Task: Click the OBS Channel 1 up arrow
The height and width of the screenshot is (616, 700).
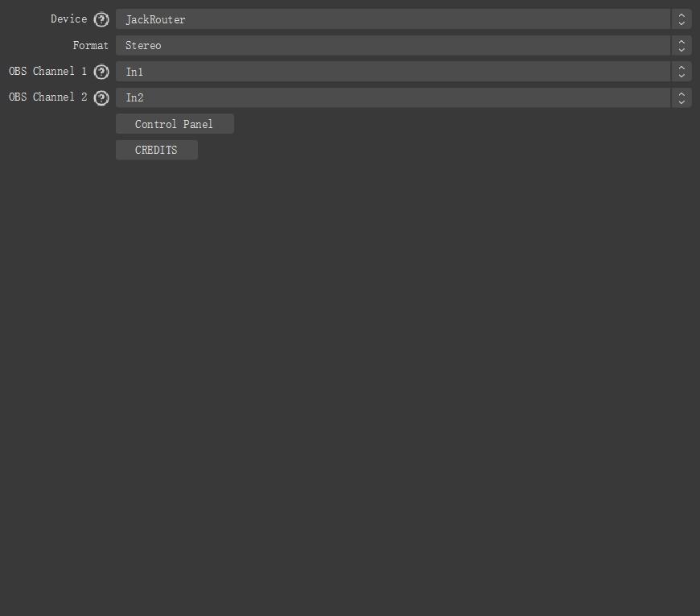Action: tap(681, 68)
